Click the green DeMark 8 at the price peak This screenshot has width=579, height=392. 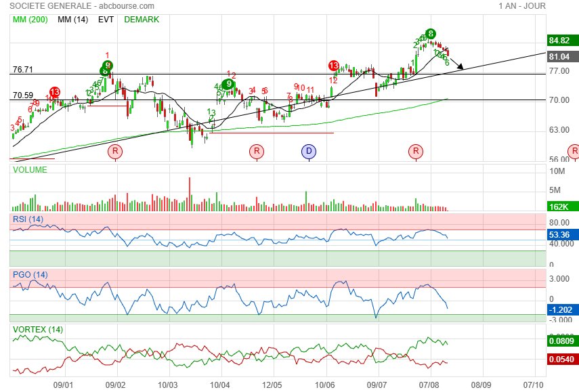click(x=430, y=34)
